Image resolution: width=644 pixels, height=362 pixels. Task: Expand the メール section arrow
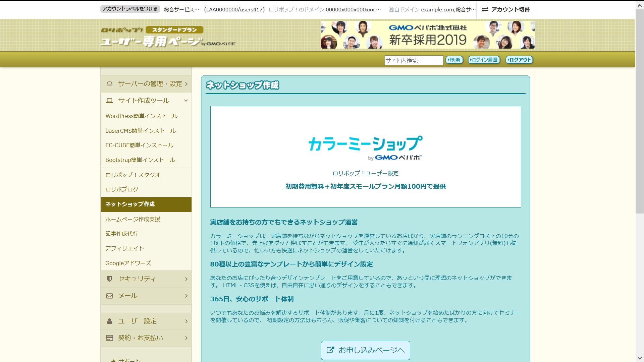point(186,296)
